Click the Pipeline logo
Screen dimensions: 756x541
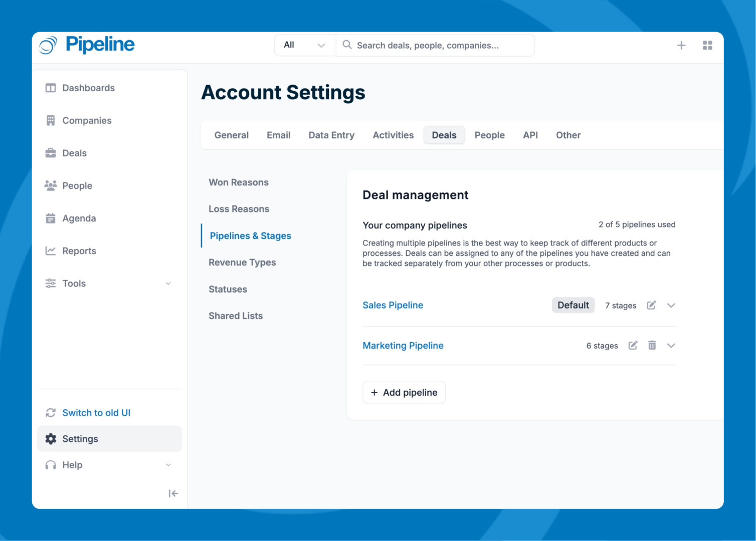(87, 45)
